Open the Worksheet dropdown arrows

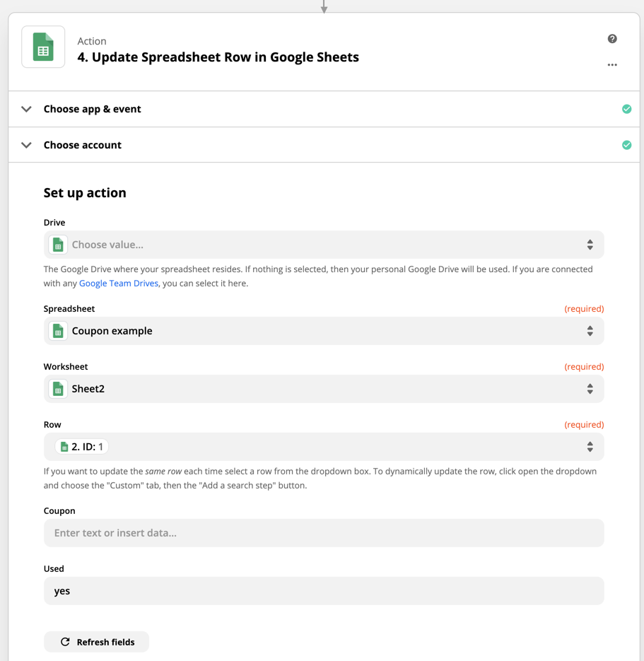(x=590, y=389)
